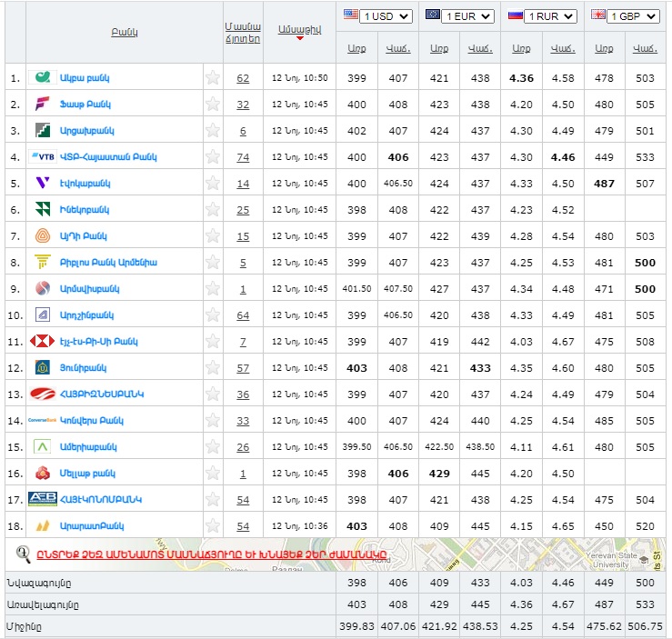Click branch count link 74 for VTB
The image size is (672, 639).
pos(243,157)
